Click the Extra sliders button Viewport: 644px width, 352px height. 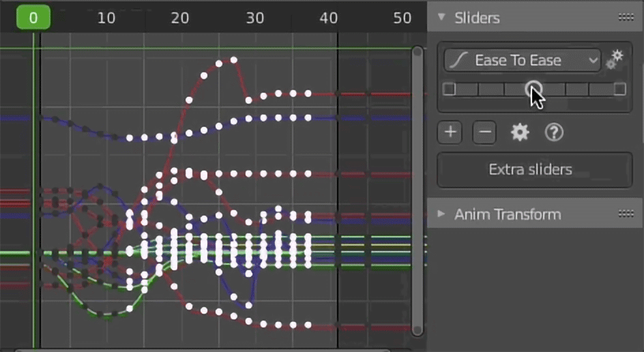tap(535, 170)
